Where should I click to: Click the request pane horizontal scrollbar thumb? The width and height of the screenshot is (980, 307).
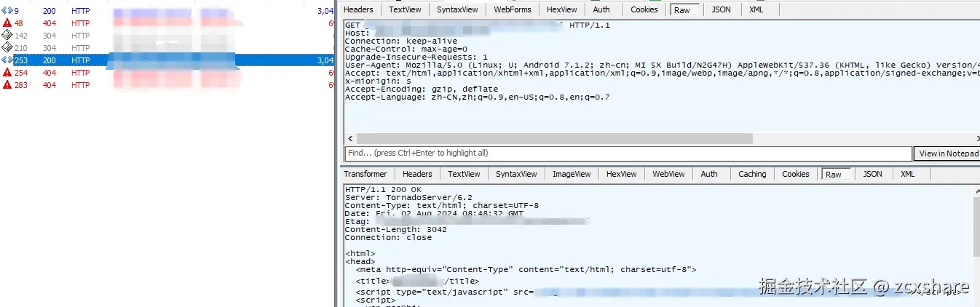pyautogui.click(x=554, y=138)
